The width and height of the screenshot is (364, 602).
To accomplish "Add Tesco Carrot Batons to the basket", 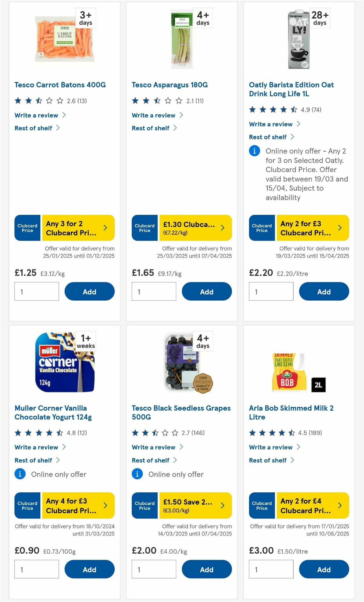I will [x=89, y=291].
